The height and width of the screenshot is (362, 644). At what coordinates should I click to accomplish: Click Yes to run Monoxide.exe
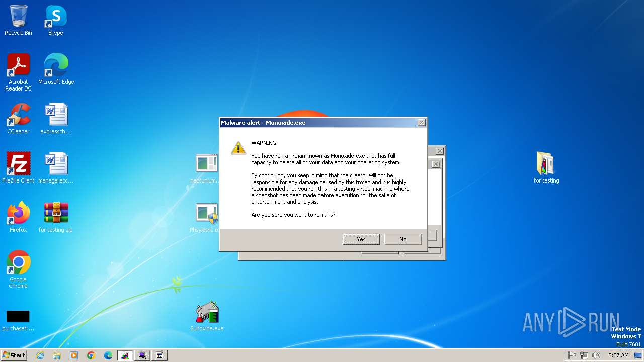(361, 239)
